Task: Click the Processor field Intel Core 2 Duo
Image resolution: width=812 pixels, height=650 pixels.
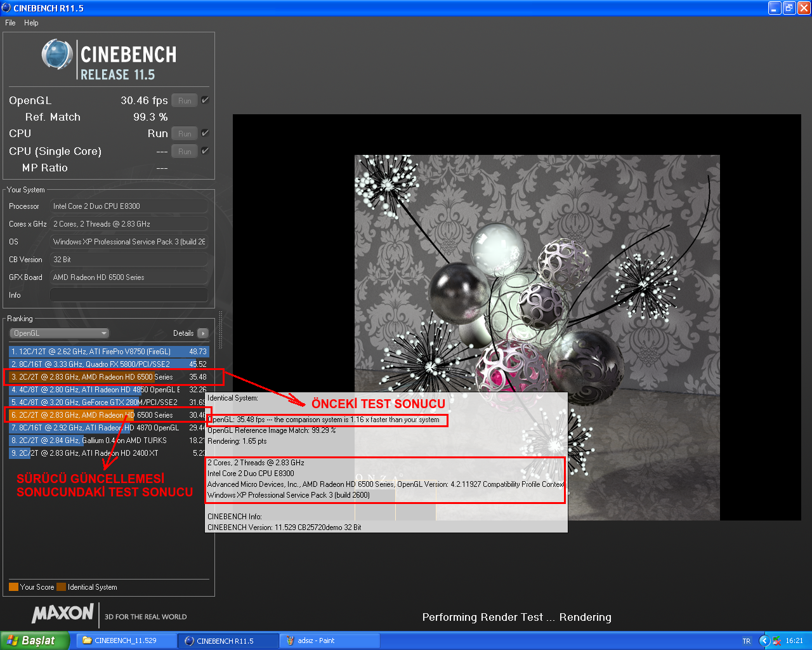Action: [129, 206]
